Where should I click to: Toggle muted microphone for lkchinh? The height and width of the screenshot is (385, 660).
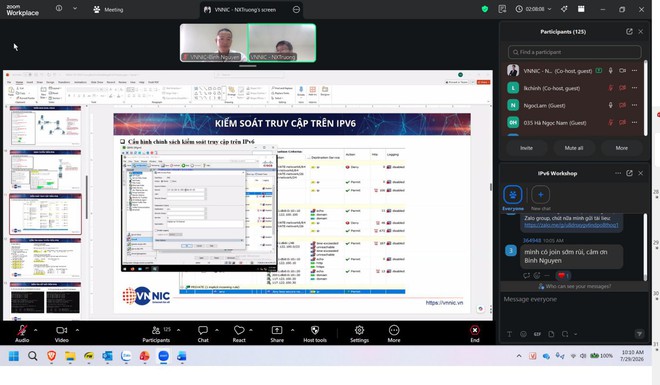pos(610,88)
